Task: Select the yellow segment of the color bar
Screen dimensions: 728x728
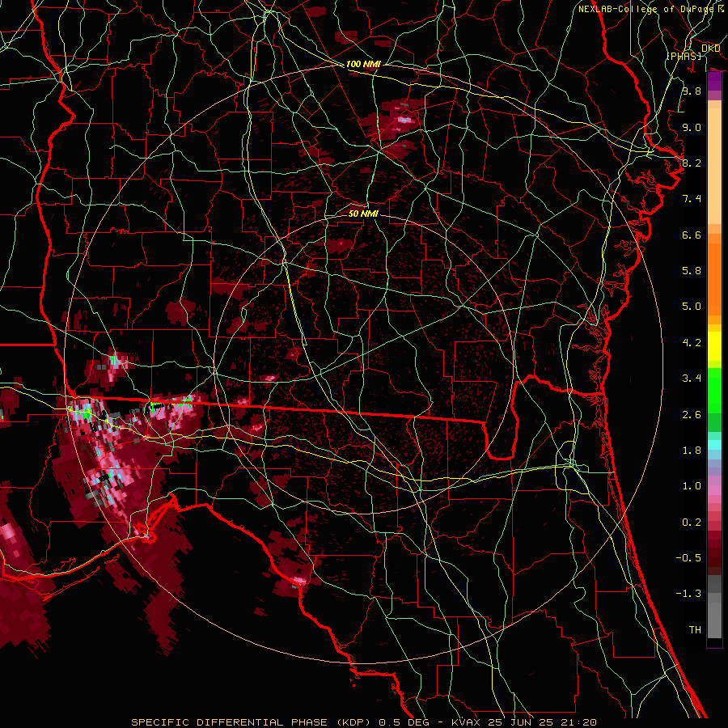Action: coord(714,346)
